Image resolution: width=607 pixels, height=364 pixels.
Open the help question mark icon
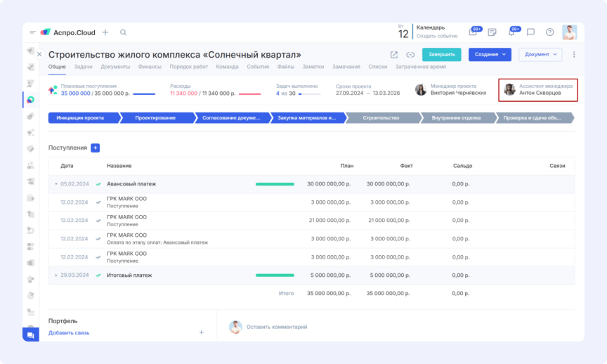(549, 32)
